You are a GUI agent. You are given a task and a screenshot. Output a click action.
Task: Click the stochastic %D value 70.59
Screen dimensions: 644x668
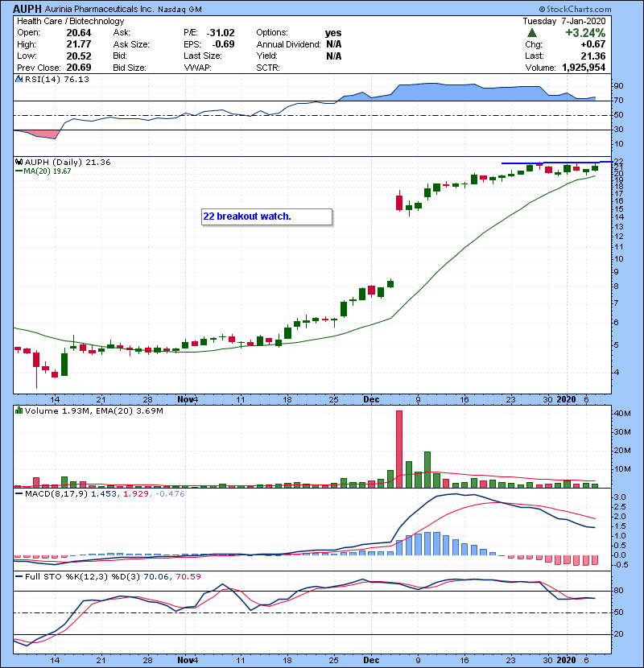(188, 576)
